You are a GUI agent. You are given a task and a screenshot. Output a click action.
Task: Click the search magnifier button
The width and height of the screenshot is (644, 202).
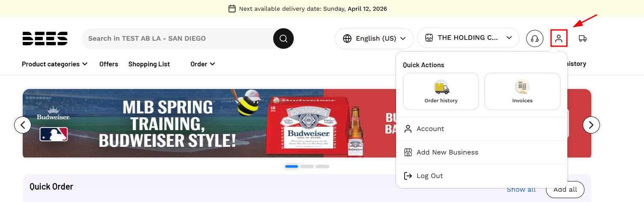pyautogui.click(x=283, y=39)
